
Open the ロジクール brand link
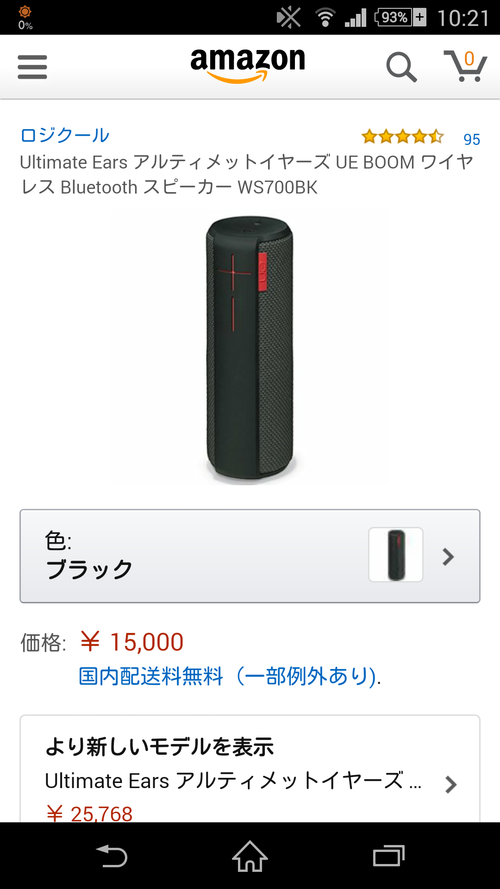(65, 136)
